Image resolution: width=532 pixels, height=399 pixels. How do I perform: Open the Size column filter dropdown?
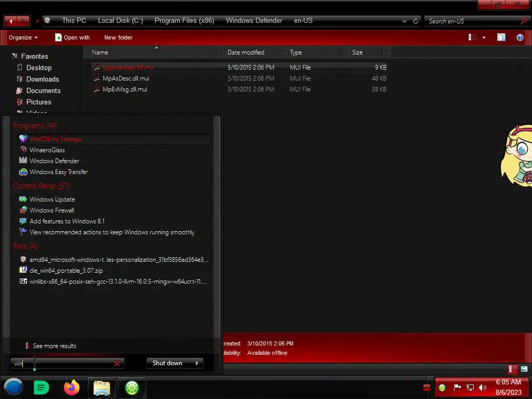tap(387, 52)
